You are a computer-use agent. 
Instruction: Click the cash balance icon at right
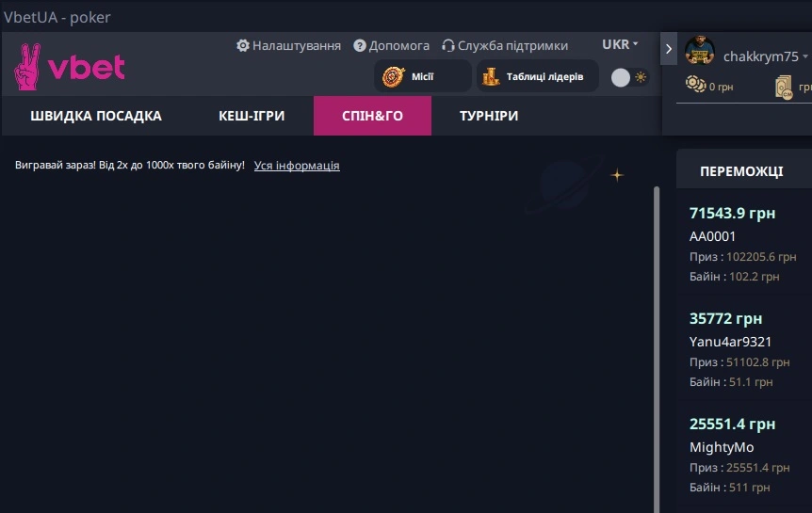[784, 87]
